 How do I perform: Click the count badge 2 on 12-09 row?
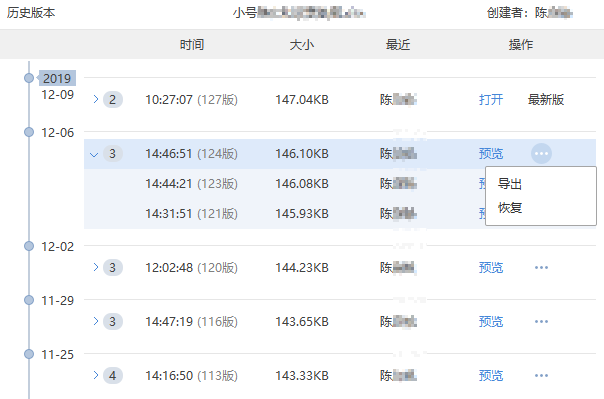112,100
